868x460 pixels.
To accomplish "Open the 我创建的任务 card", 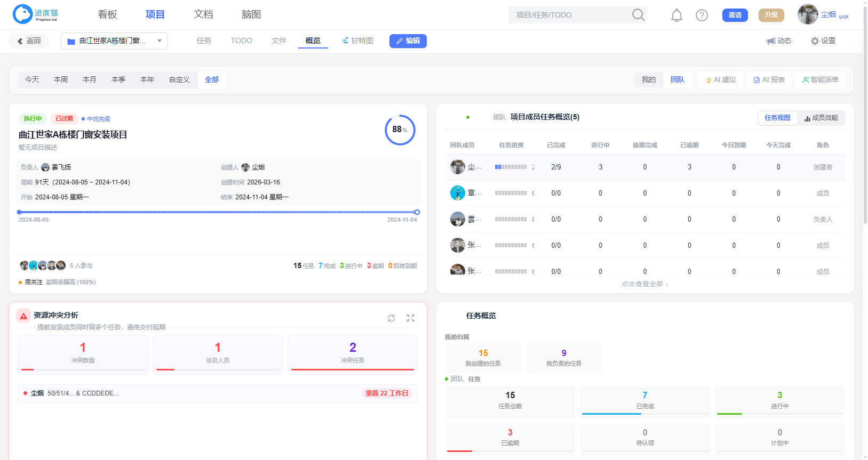I will 483,358.
